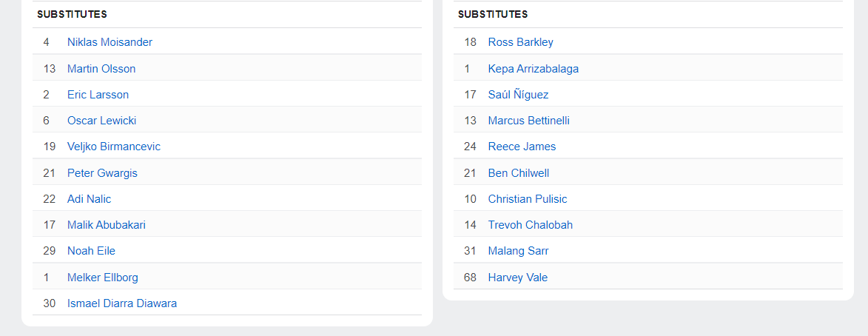
Task: Select Adi Nalic from substitutes
Action: pos(89,199)
